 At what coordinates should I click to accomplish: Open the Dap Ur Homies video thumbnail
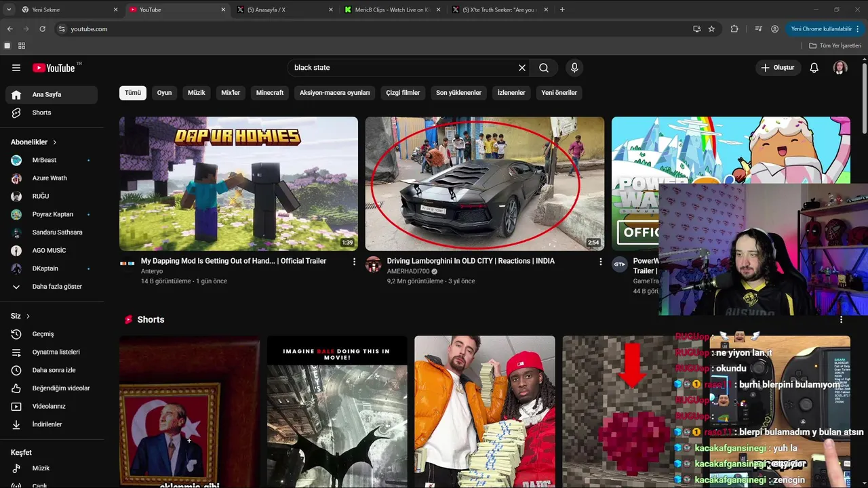point(239,184)
